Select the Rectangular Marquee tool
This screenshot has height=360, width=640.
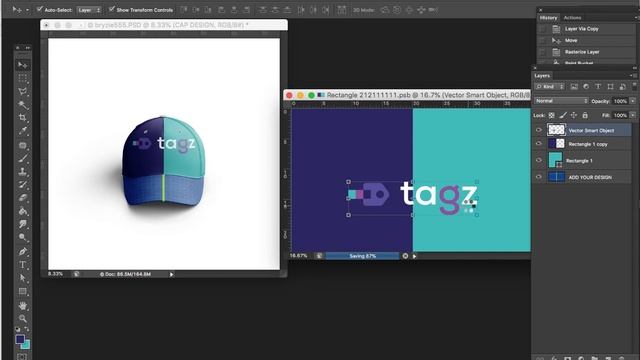[x=22, y=78]
